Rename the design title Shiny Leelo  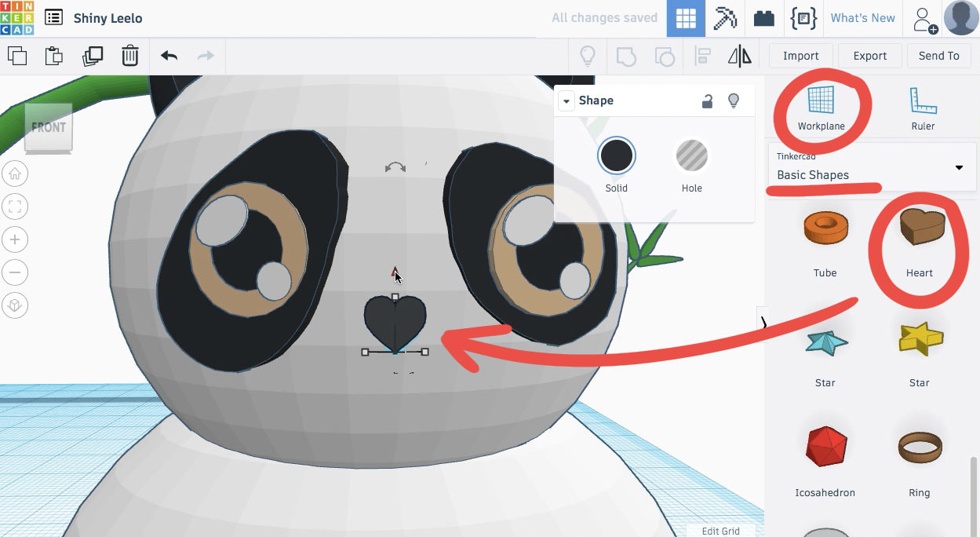coord(108,18)
